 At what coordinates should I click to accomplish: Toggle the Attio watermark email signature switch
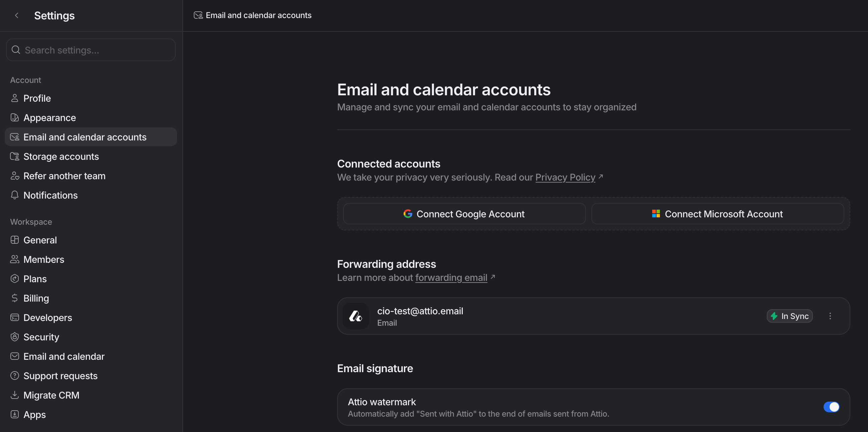832,407
